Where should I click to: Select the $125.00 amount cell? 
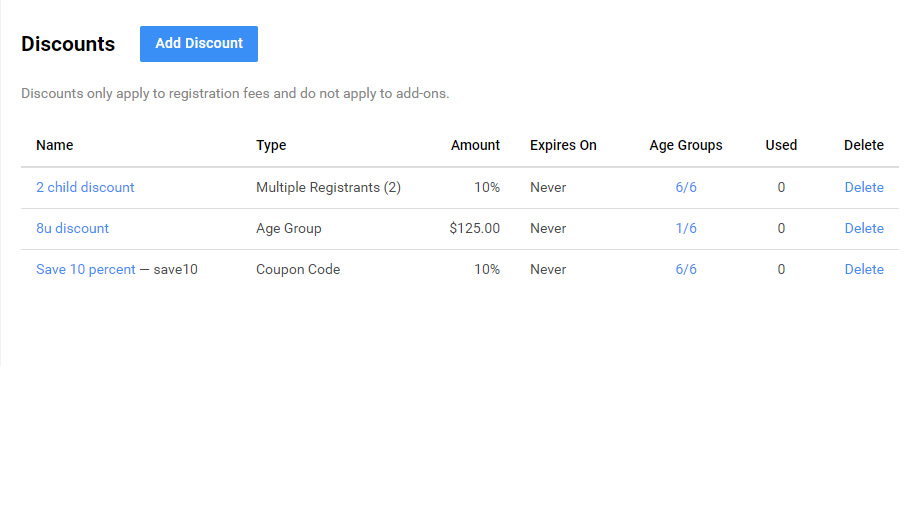pyautogui.click(x=475, y=228)
